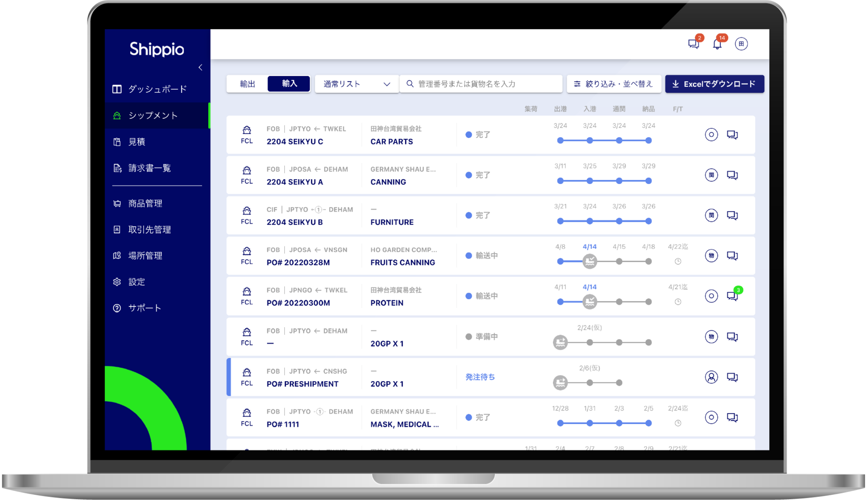
Task: Go to ダッシュボード in the sidebar
Action: point(157,89)
